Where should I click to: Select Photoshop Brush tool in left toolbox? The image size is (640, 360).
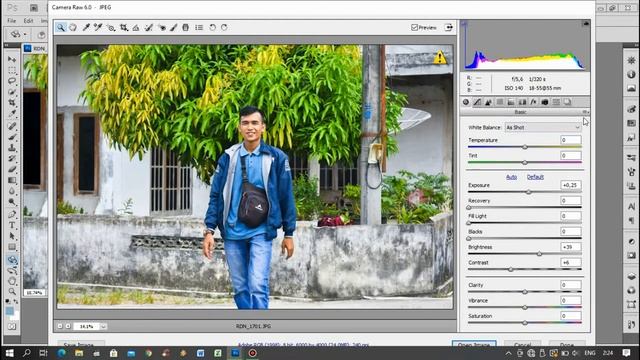[12, 137]
